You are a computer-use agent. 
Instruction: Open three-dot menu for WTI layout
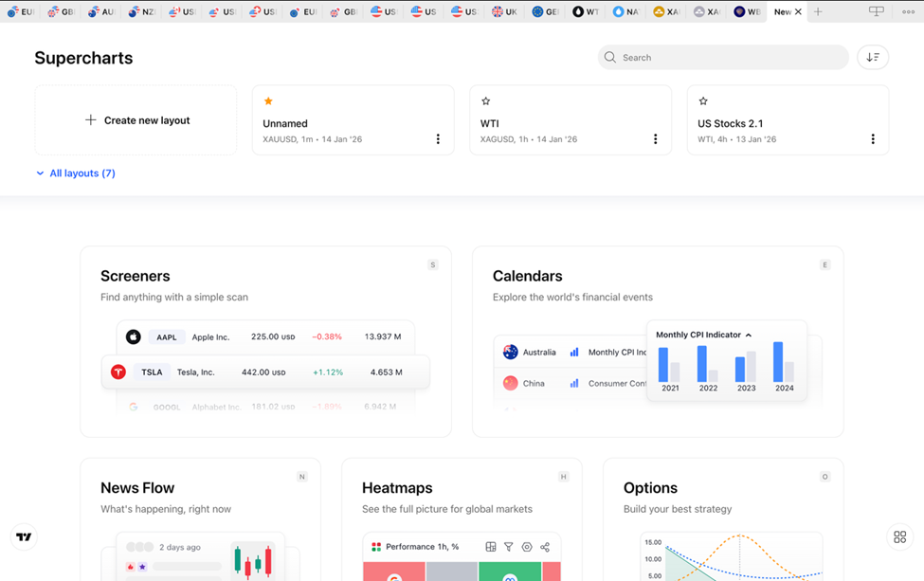[655, 139]
